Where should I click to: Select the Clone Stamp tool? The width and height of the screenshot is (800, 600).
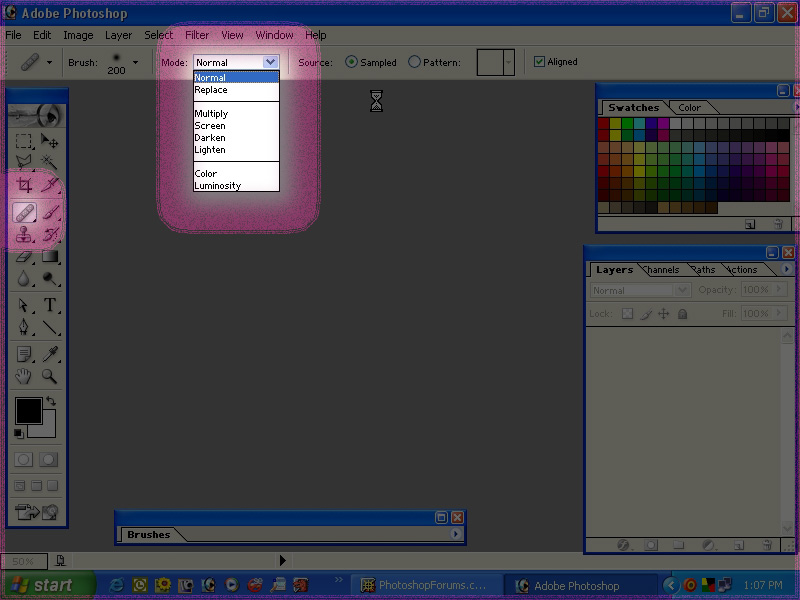point(24,235)
